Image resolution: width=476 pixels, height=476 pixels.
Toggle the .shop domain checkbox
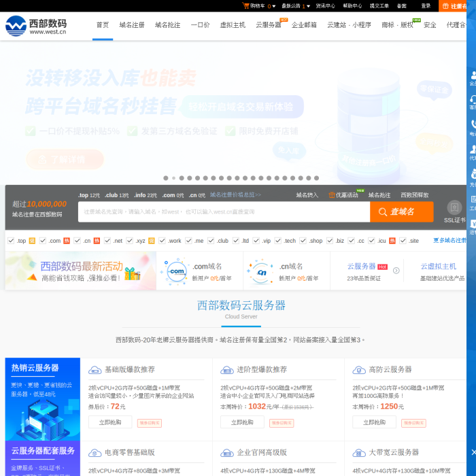(303, 241)
